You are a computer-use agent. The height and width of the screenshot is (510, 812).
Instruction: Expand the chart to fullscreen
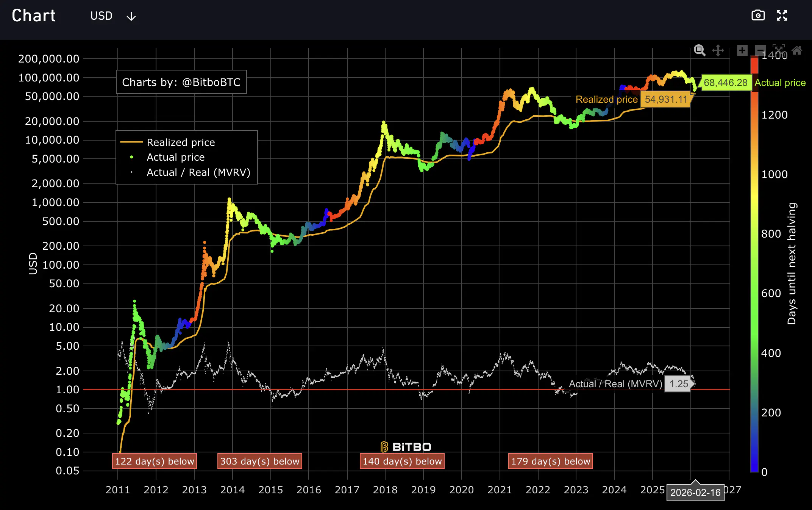782,16
